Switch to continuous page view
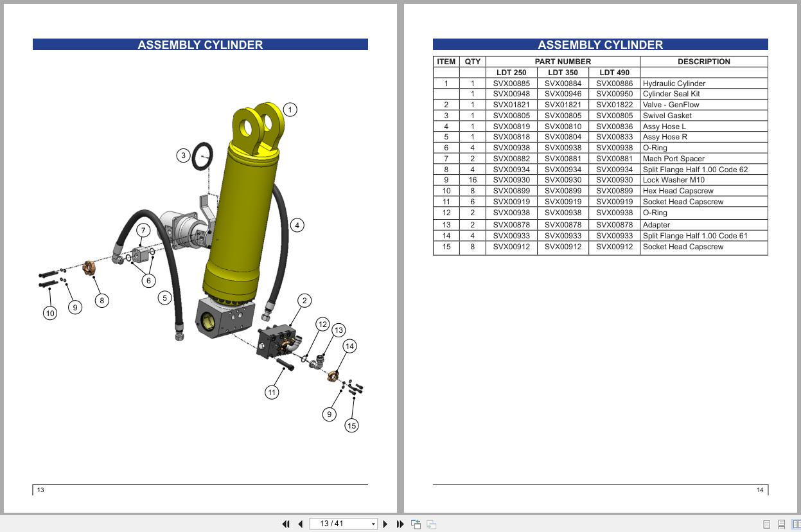Screen dimensions: 801x532 pyautogui.click(x=780, y=524)
